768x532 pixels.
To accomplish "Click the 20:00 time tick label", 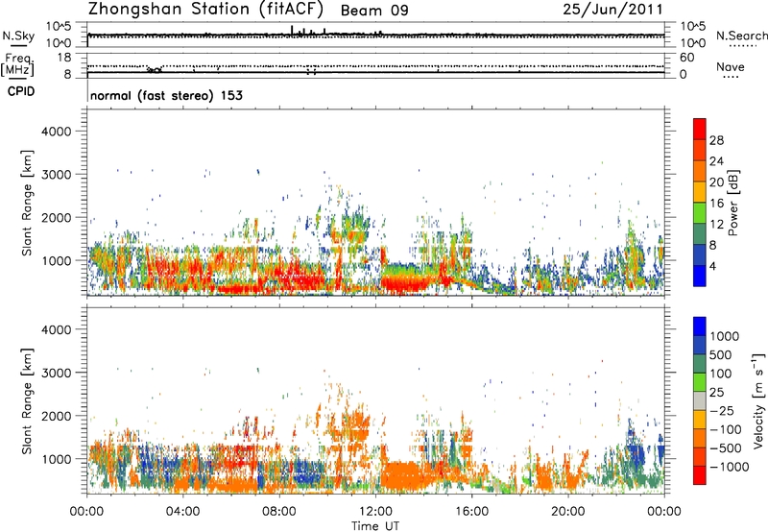I will click(567, 512).
